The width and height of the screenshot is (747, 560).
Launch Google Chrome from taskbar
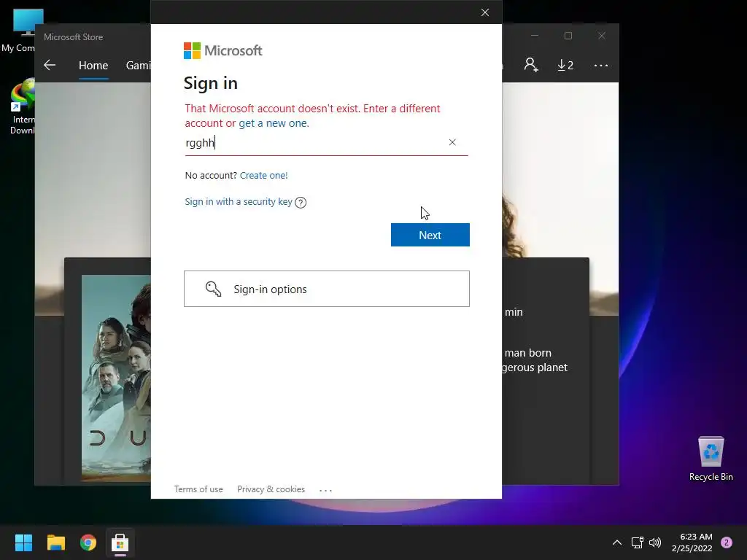(x=88, y=542)
